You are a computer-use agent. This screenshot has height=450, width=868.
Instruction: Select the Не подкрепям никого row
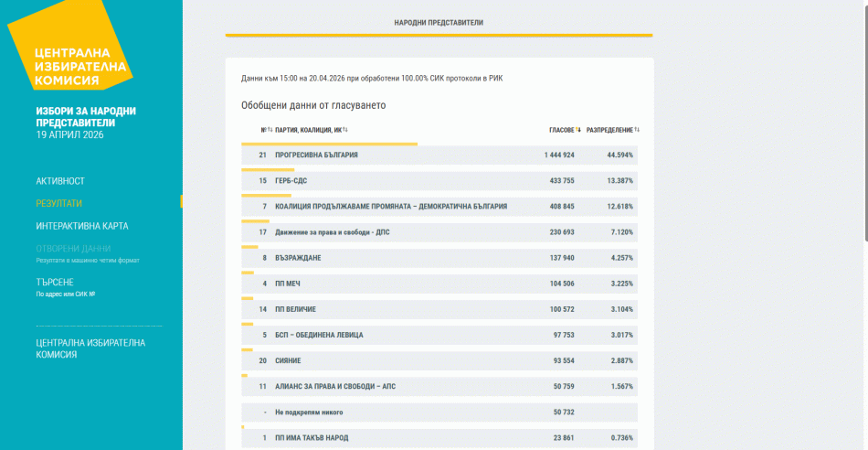tap(439, 412)
